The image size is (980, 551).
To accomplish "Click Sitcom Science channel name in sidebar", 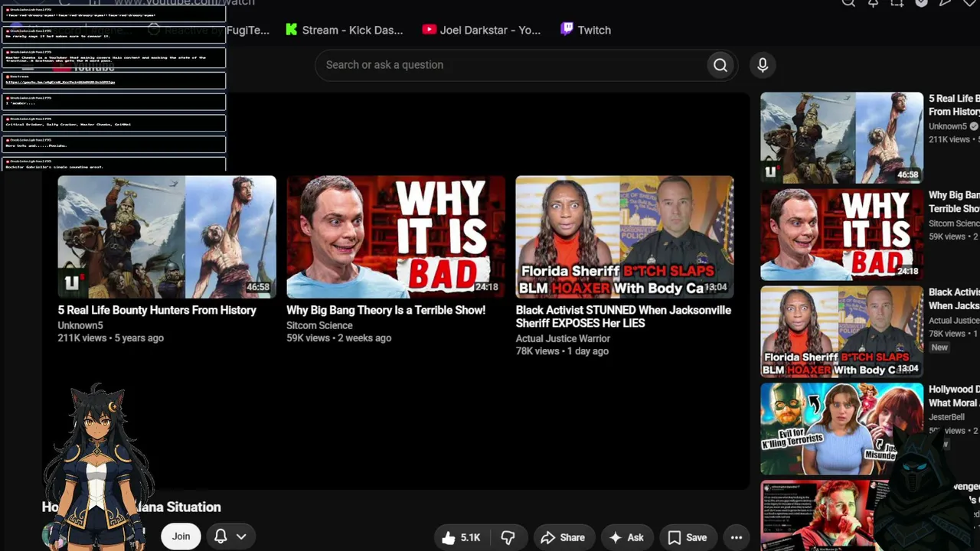I will pos(954,223).
